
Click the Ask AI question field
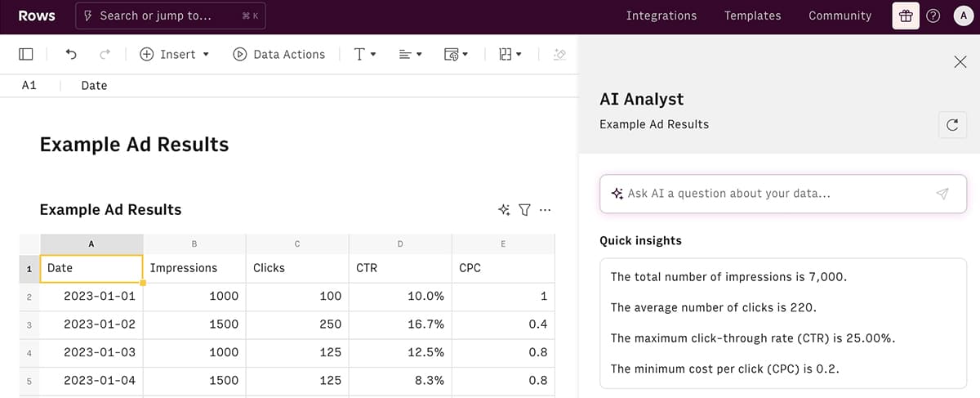(x=768, y=194)
